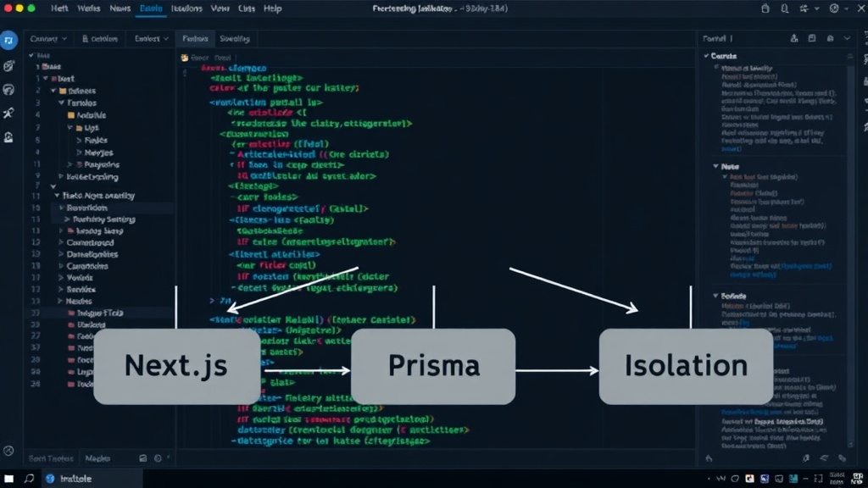Switch to the Soeoling editor tab

coord(235,39)
